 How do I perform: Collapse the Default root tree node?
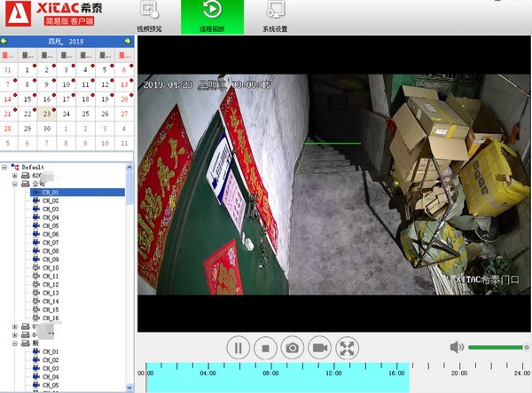click(4, 167)
